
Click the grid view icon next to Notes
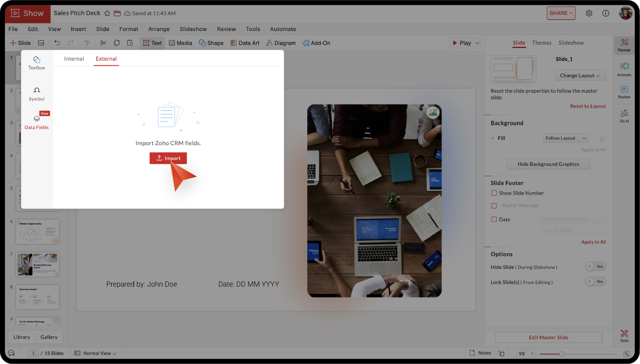pyautogui.click(x=501, y=353)
